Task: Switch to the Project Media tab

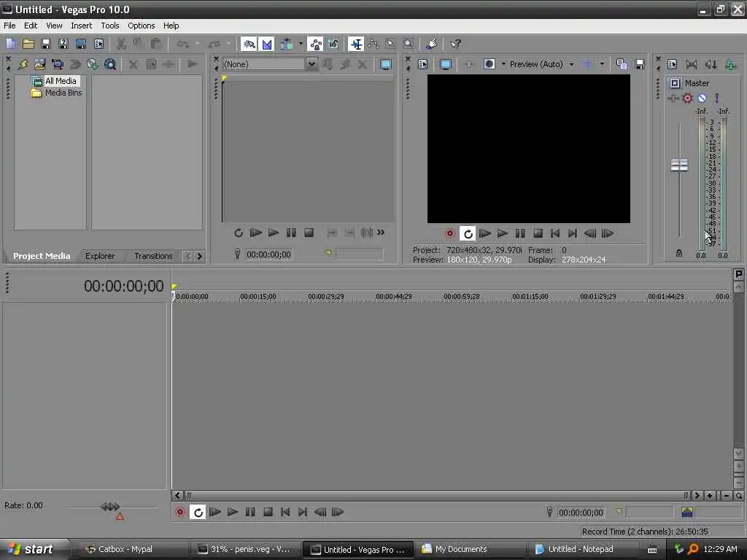Action: [42, 256]
